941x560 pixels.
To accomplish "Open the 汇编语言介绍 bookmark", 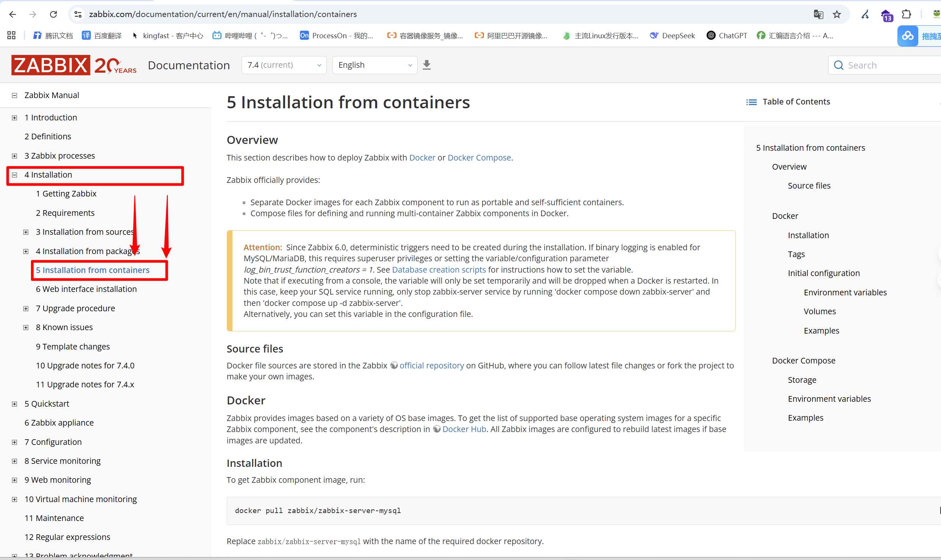I will coord(795,36).
